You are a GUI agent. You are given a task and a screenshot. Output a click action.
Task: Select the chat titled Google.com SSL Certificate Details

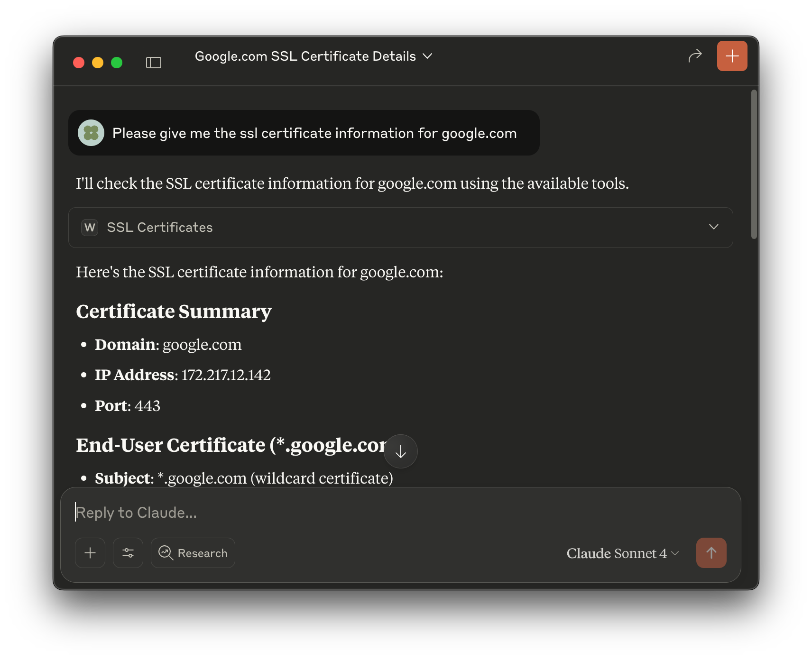[304, 56]
